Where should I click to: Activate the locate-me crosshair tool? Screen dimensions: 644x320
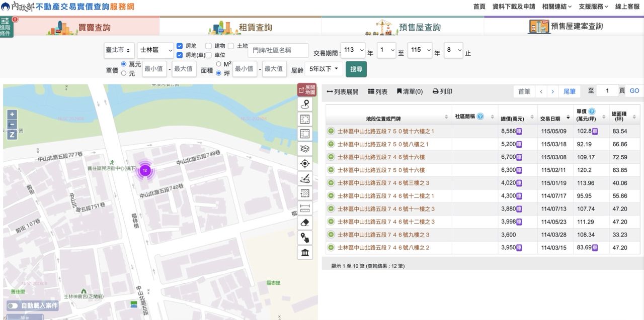pos(305,164)
